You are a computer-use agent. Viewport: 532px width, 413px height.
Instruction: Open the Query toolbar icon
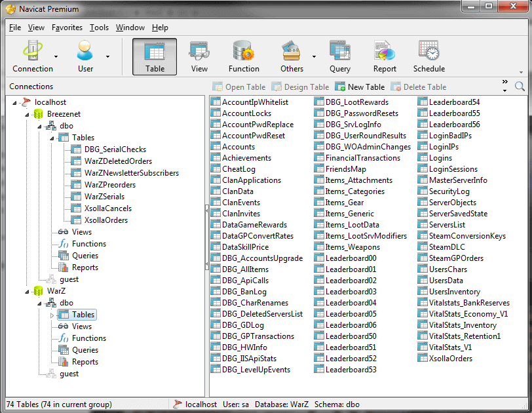[339, 56]
